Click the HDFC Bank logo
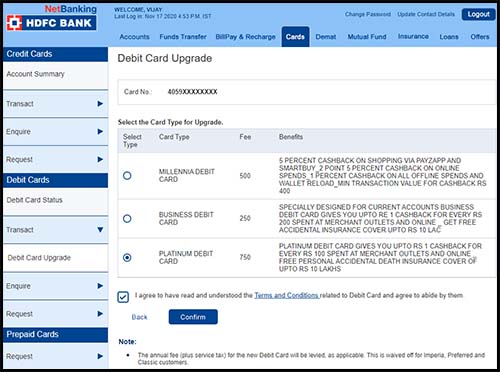 coord(52,23)
